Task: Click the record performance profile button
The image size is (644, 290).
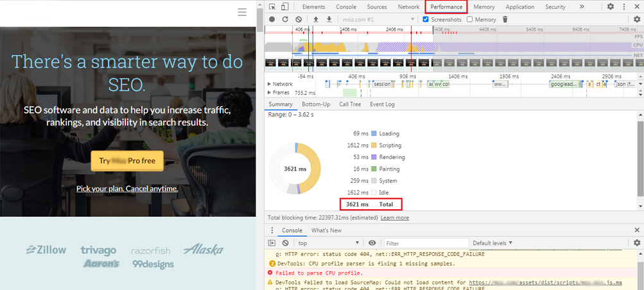Action: tap(272, 19)
